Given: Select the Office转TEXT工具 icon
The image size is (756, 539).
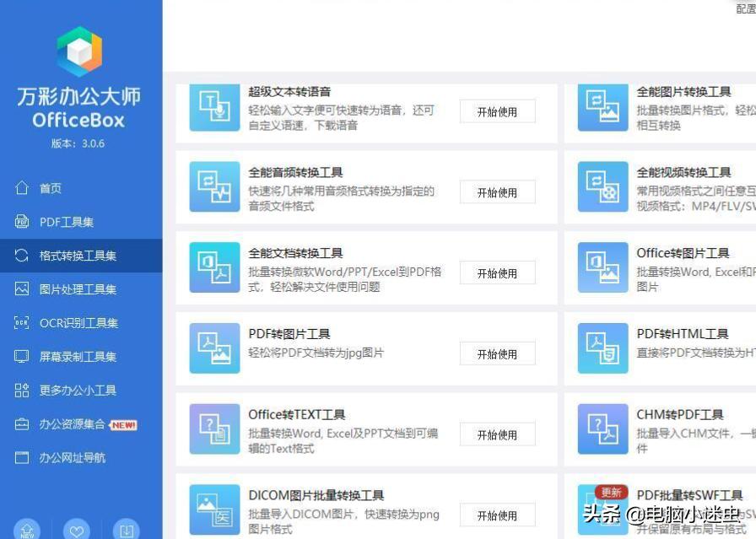Looking at the screenshot, I should [x=214, y=429].
